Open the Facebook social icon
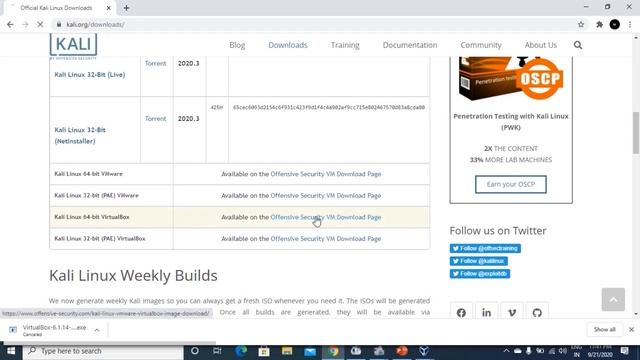Image resolution: width=640 pixels, height=360 pixels. 461,313
